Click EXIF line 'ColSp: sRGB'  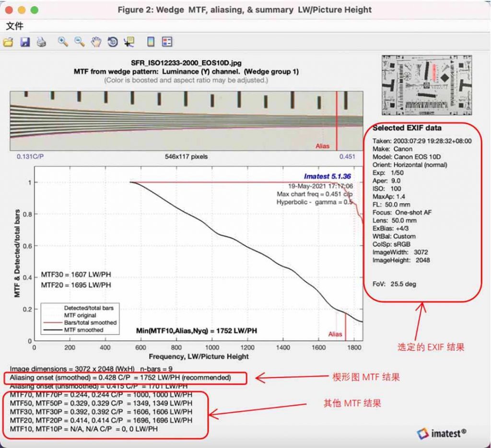[391, 244]
